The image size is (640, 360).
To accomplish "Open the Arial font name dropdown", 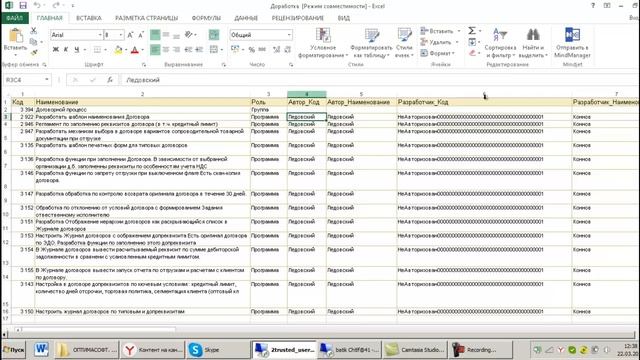I will 100,35.
